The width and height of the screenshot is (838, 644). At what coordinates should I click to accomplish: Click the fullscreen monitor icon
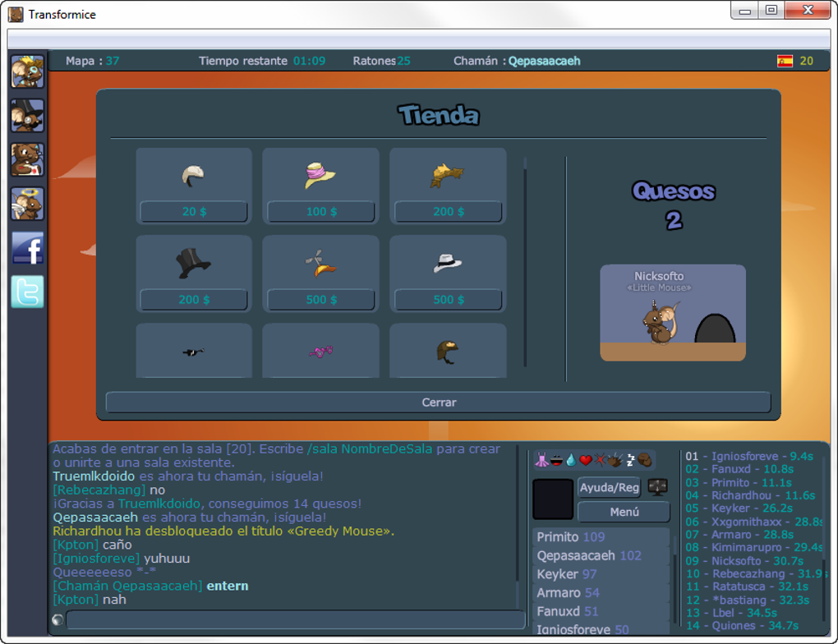point(657,487)
